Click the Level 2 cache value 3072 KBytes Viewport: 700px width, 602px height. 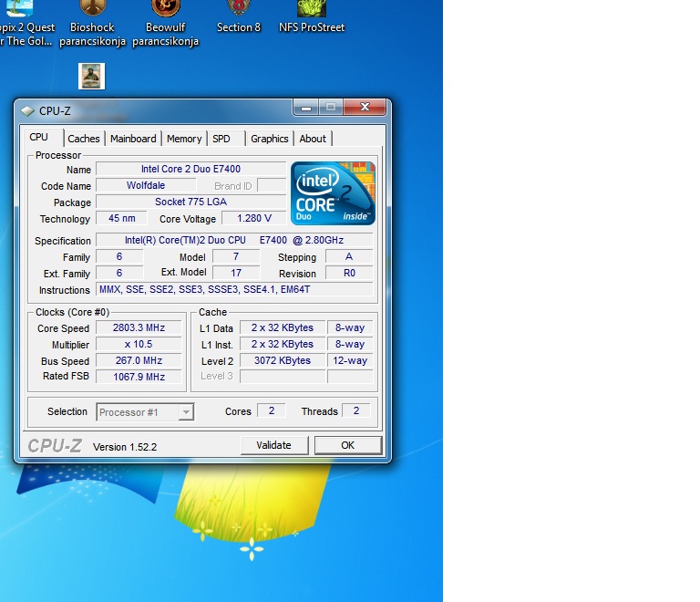click(283, 360)
